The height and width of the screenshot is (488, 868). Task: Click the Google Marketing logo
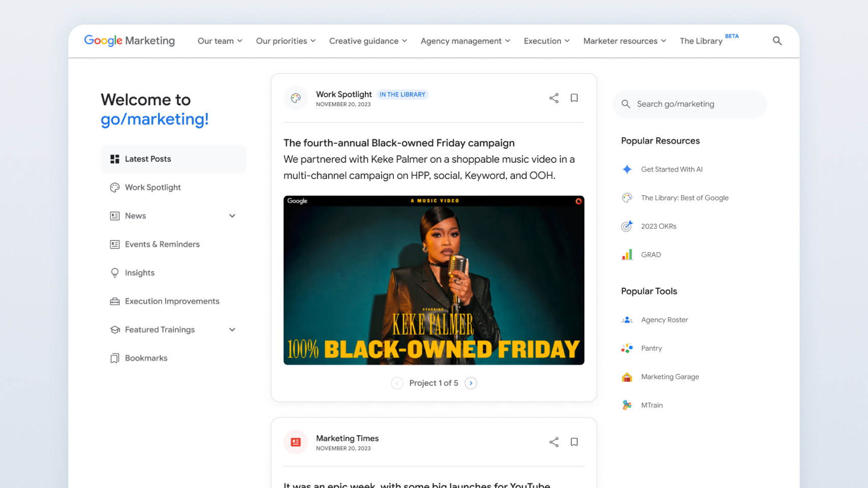(x=130, y=41)
